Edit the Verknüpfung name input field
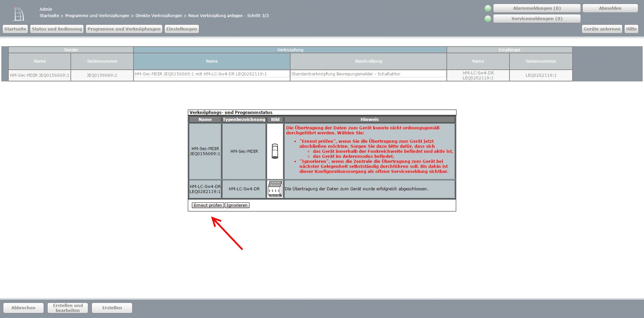 pos(211,74)
